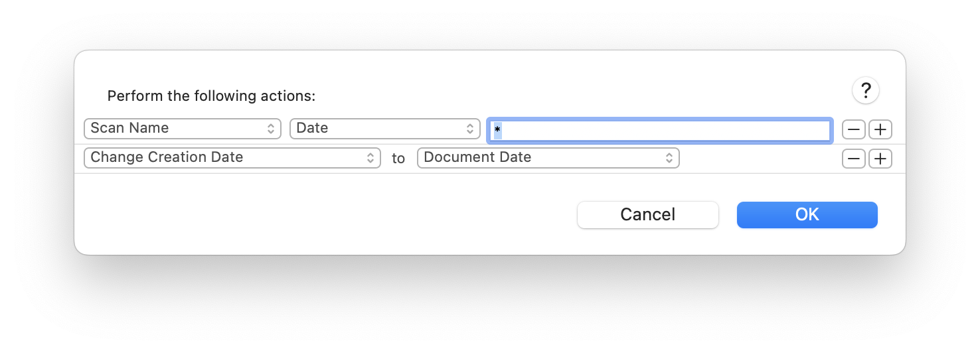Remove the Change Creation Date action row

pos(853,159)
